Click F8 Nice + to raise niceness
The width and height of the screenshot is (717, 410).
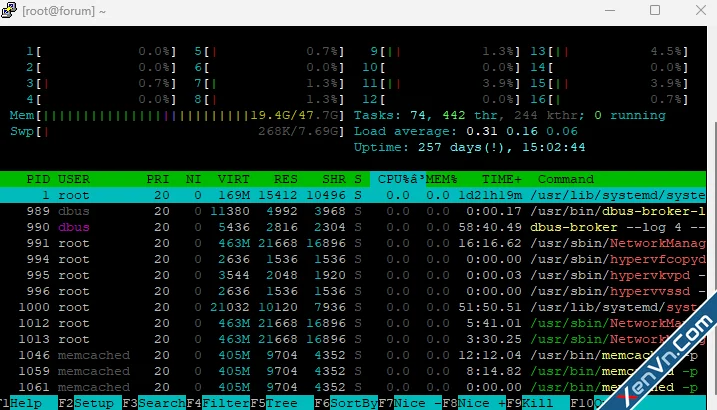(x=473, y=403)
